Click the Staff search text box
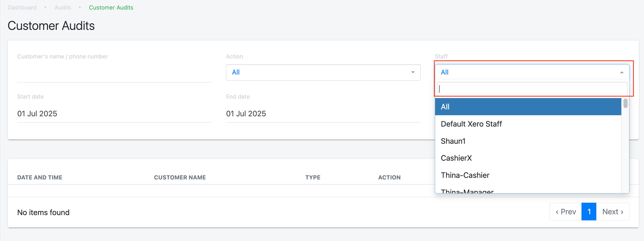The height and width of the screenshot is (241, 644). tap(532, 89)
